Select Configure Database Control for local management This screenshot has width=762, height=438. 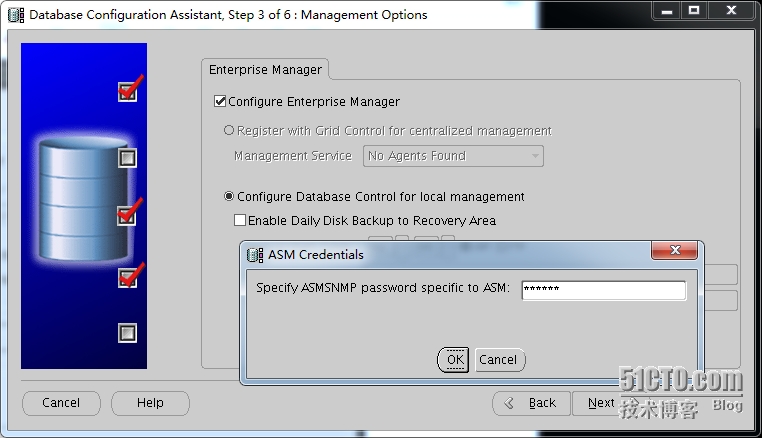229,196
